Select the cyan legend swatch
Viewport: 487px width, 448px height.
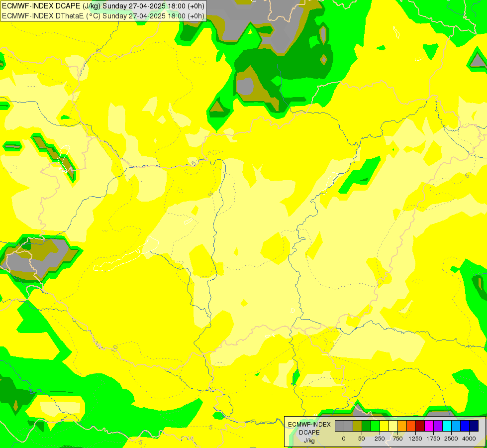click(x=447, y=426)
